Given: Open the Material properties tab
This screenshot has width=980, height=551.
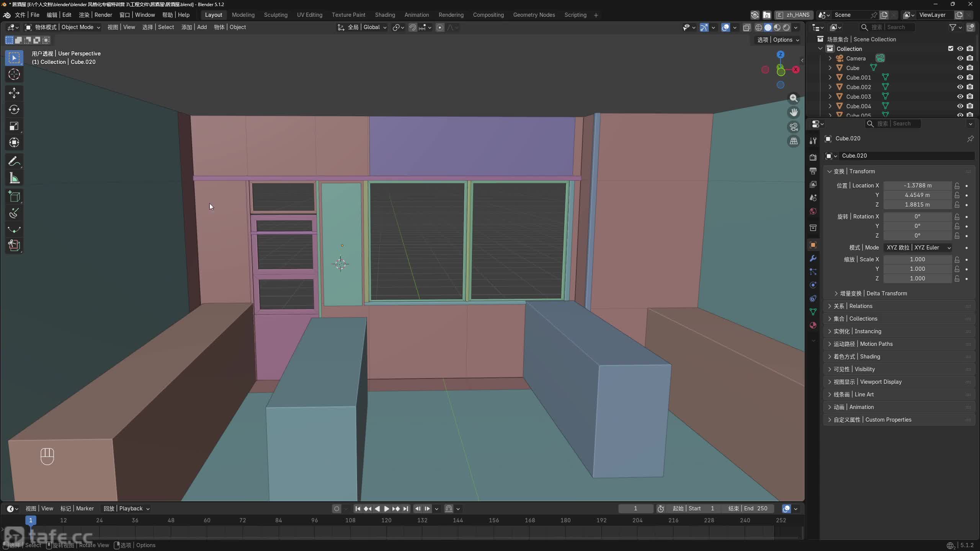Looking at the screenshot, I should point(813,325).
